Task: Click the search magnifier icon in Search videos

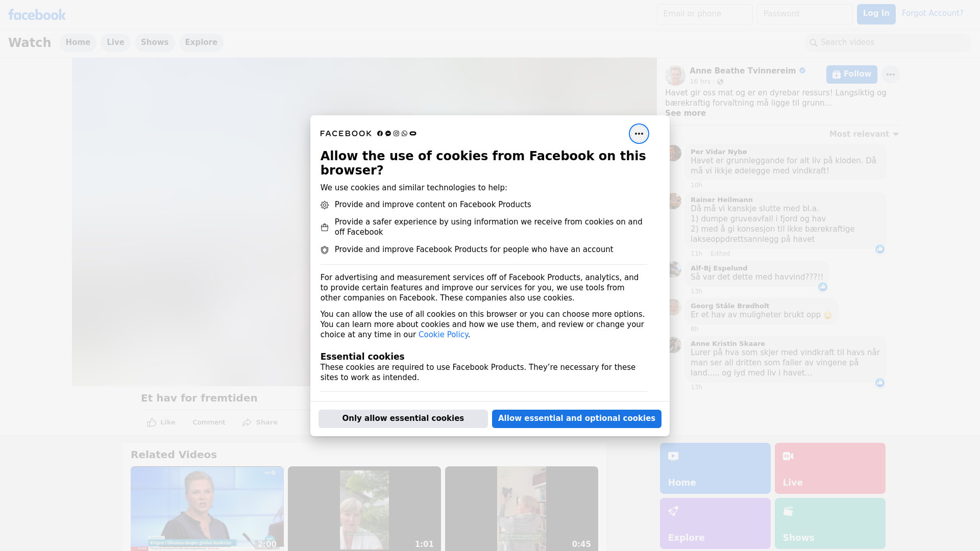Action: (x=813, y=43)
